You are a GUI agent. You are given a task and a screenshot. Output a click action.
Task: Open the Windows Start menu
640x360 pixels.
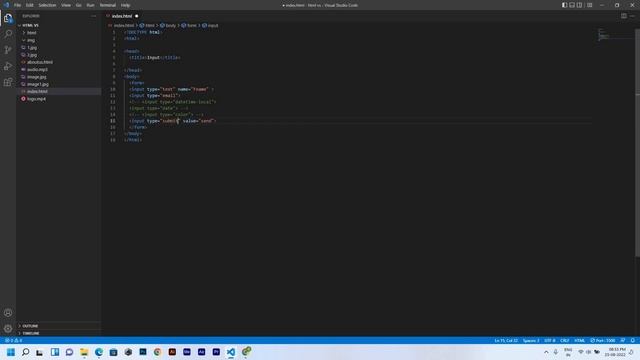click(x=11, y=352)
